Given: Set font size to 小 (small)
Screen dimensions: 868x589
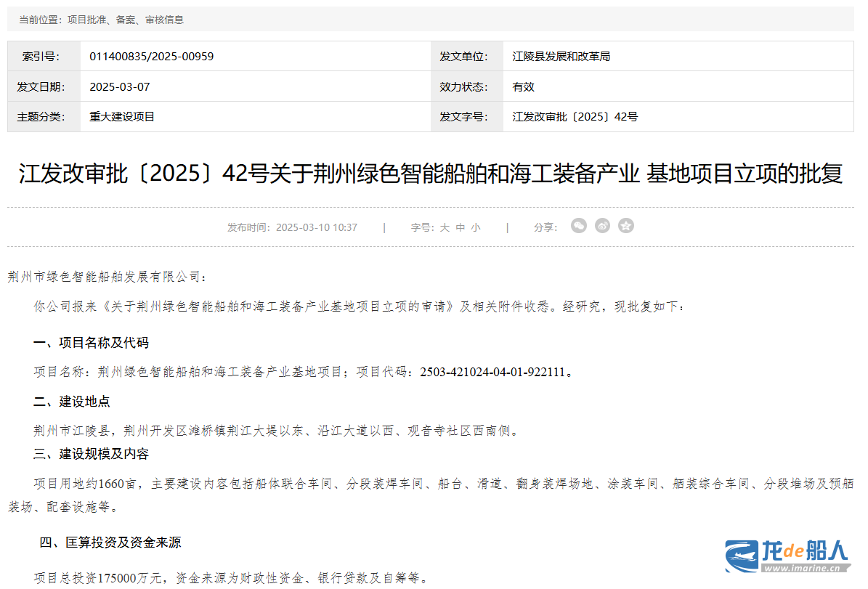Looking at the screenshot, I should coord(476,227).
